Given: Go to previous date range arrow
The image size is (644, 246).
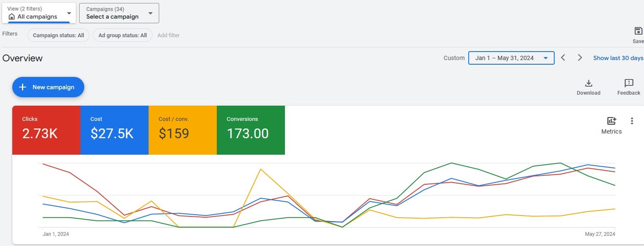Looking at the screenshot, I should point(563,58).
